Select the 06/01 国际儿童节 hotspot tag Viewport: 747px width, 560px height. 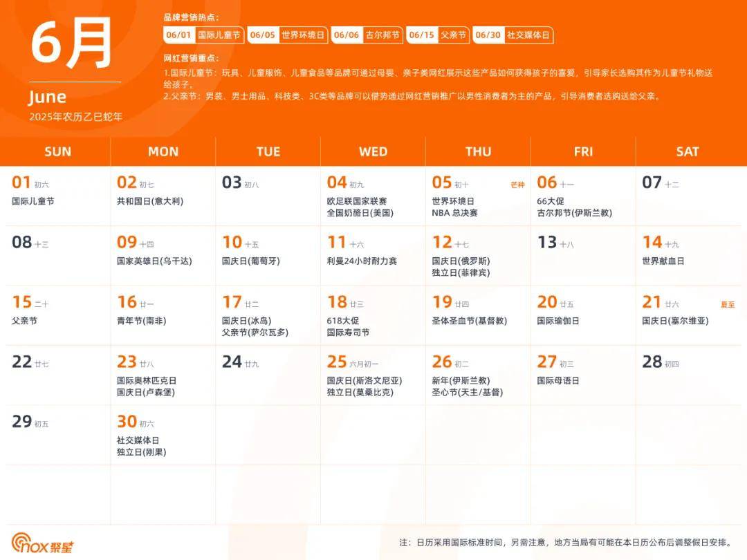[204, 35]
